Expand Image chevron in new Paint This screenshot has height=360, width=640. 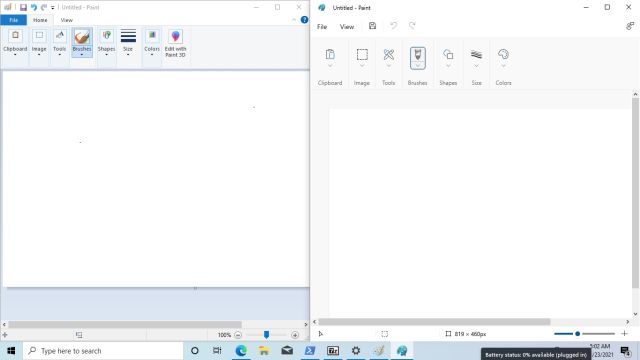pos(362,66)
